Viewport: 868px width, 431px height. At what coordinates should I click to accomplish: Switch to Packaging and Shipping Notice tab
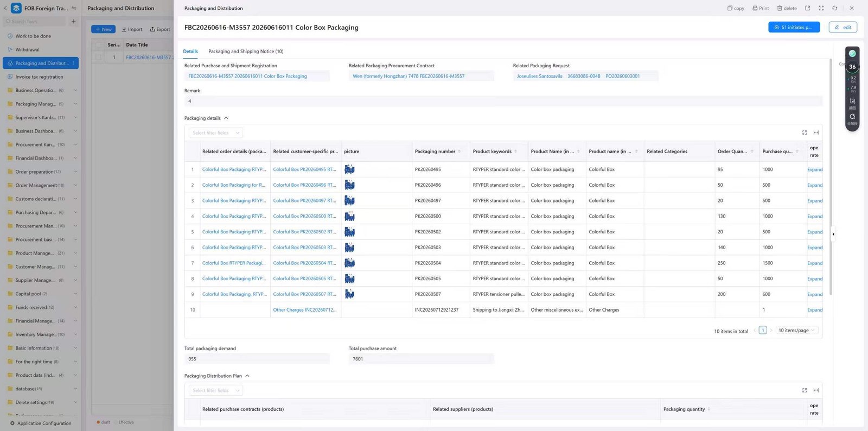point(246,51)
